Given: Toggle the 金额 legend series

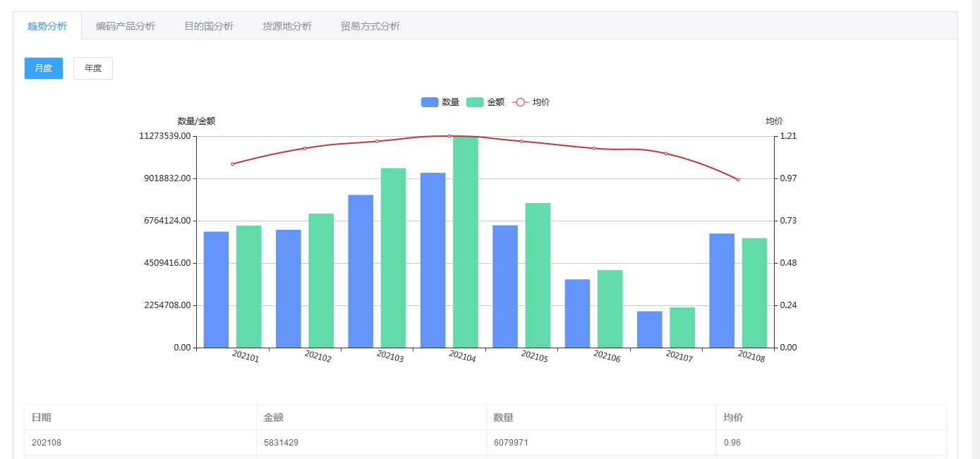Looking at the screenshot, I should (x=485, y=102).
